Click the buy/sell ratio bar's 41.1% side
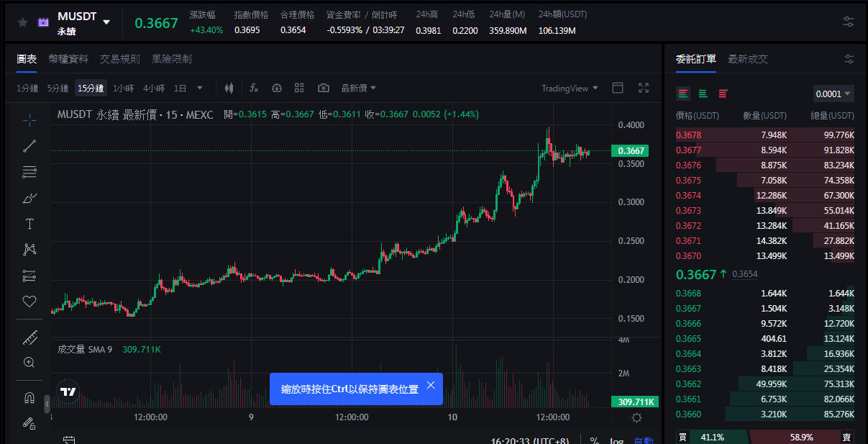This screenshot has height=444, width=868. [712, 437]
